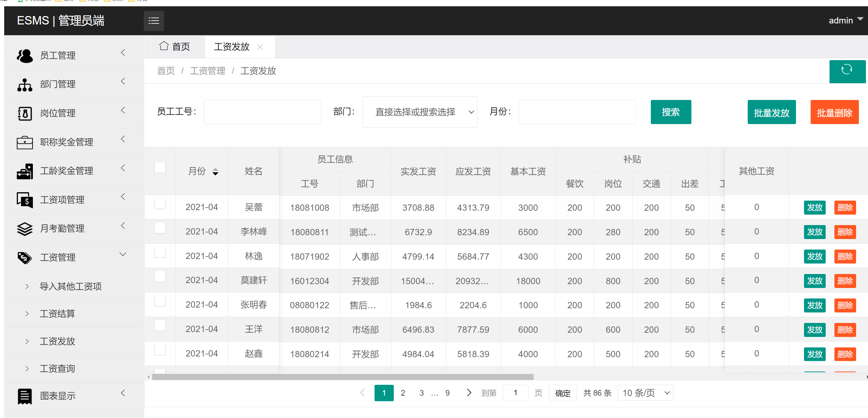The width and height of the screenshot is (868, 418).
Task: Open the 部门 selection dropdown
Action: [x=420, y=112]
